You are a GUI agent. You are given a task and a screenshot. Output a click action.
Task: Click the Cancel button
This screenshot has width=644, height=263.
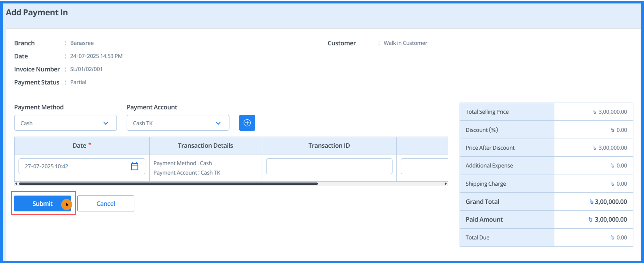(x=106, y=203)
